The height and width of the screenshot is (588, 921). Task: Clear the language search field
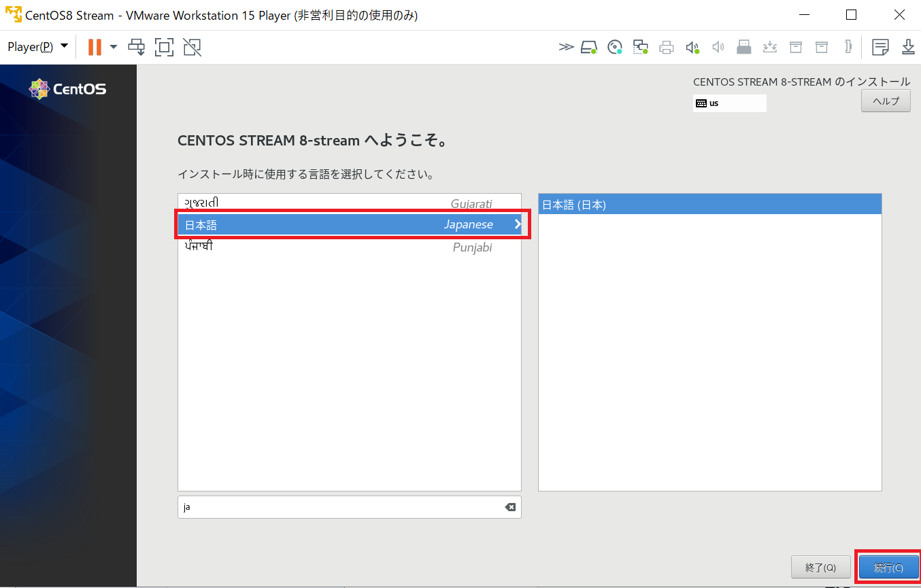tap(510, 507)
